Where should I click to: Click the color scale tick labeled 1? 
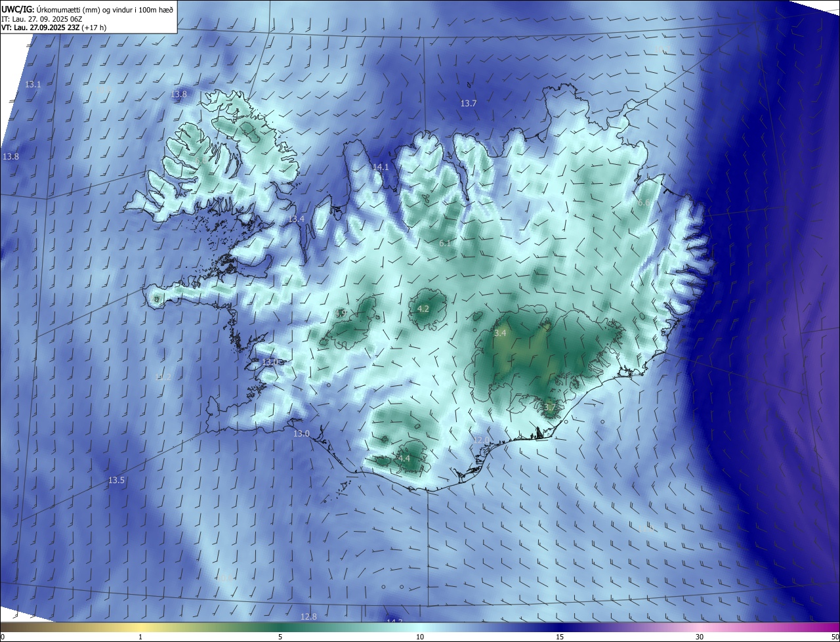click(x=140, y=637)
